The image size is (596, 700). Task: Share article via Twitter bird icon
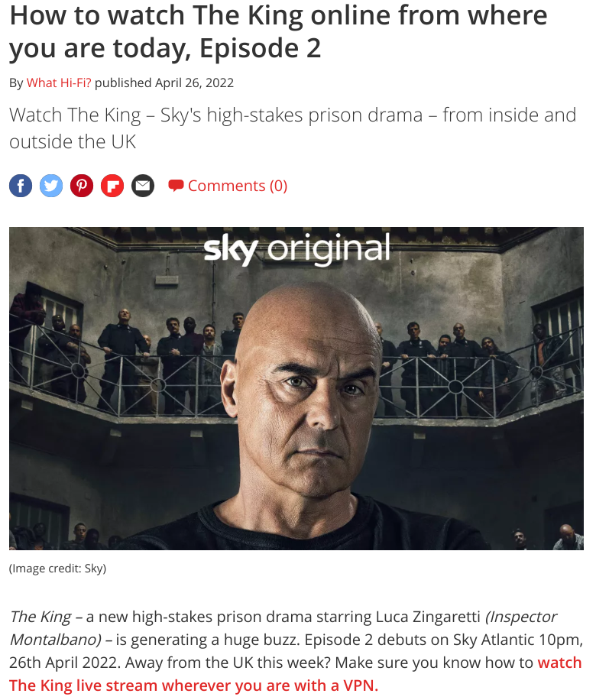tap(51, 186)
